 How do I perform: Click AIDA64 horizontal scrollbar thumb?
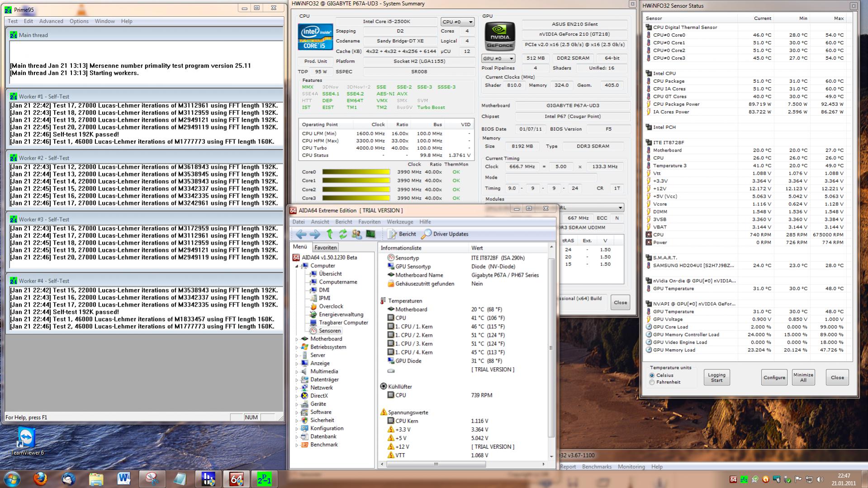pos(436,464)
